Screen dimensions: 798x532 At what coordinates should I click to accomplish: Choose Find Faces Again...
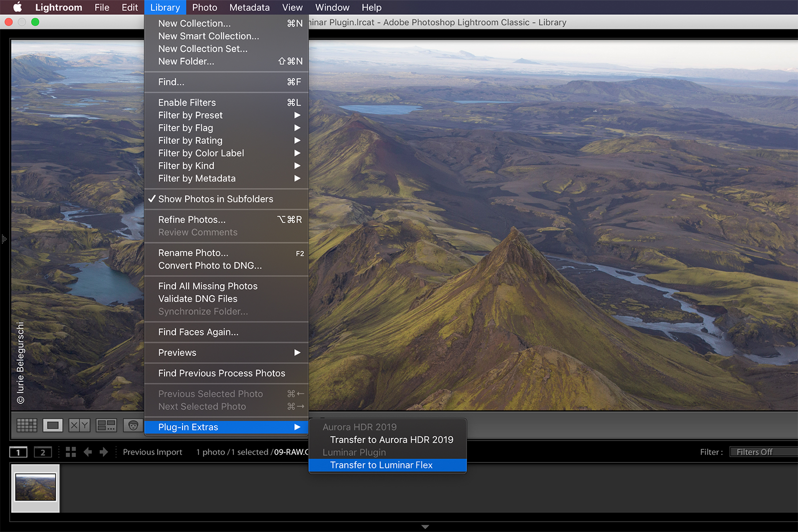pos(226,332)
